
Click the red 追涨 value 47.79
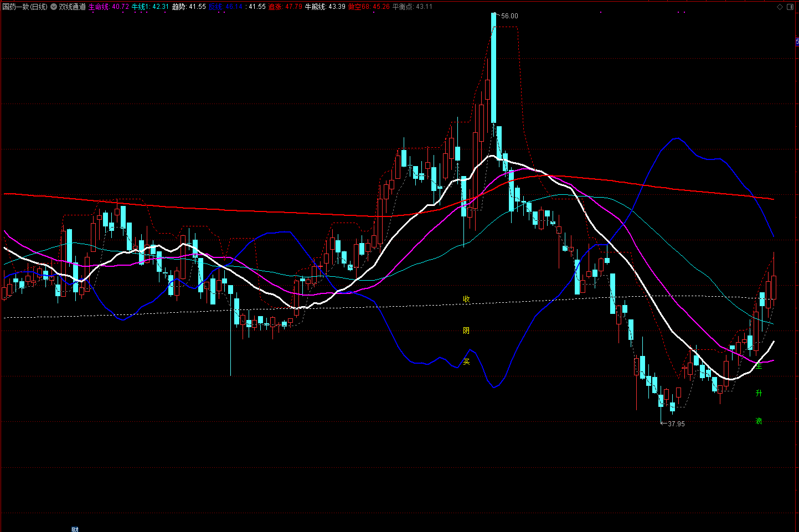293,7
